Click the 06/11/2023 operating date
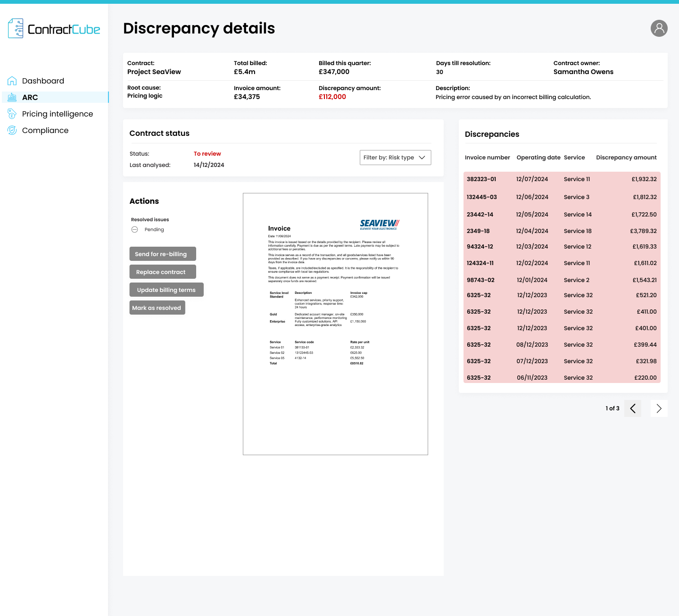 532,378
